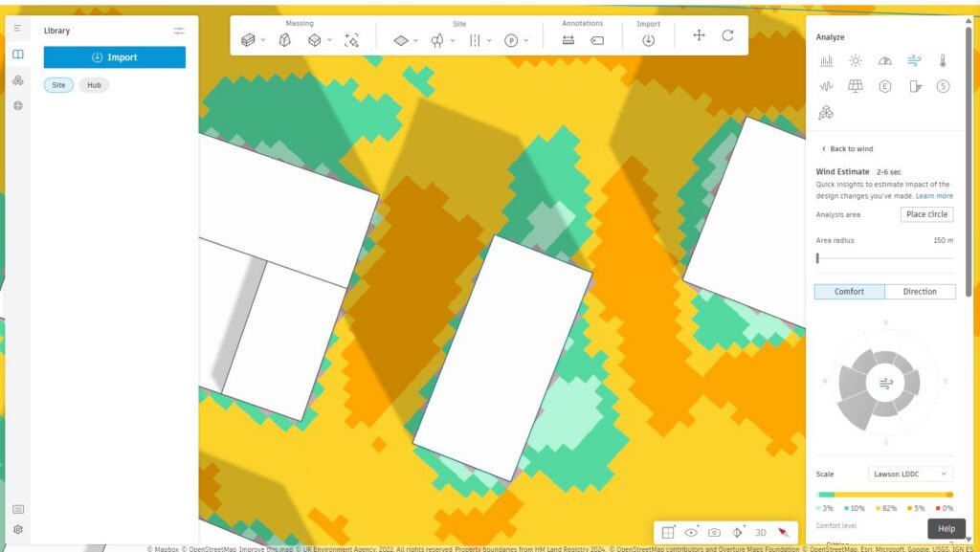Open the Lawson LDDC scale dropdown
The height and width of the screenshot is (552, 980).
coord(911,474)
